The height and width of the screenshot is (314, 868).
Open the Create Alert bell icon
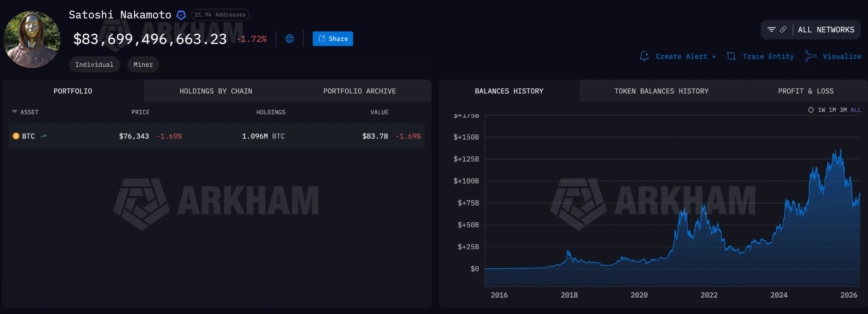(645, 56)
